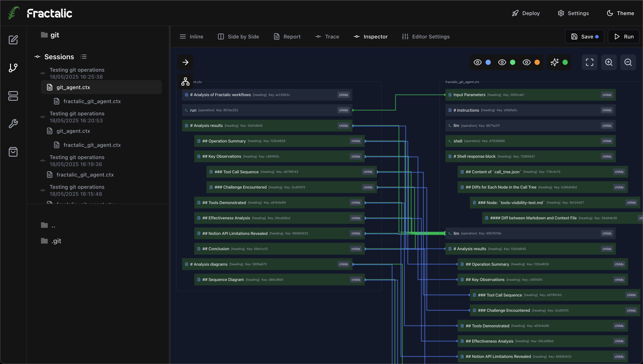Expand childs of left '# Analysis of Fractalic workflows'
Screen dimensions: 643x364
click(344, 95)
